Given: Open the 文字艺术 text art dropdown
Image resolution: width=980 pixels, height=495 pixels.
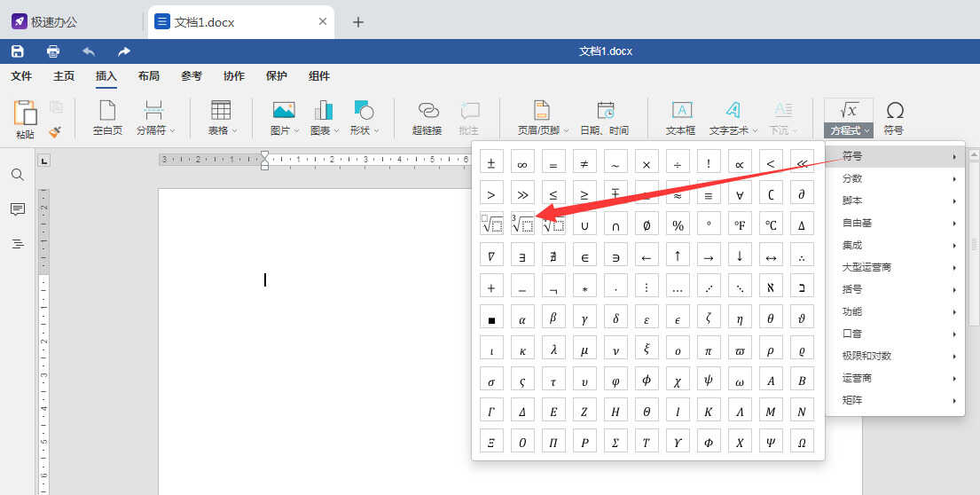Looking at the screenshot, I should [x=733, y=118].
